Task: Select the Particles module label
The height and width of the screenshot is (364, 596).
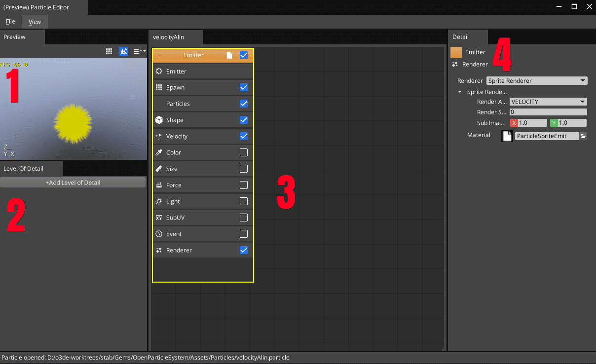Action: pyautogui.click(x=178, y=104)
